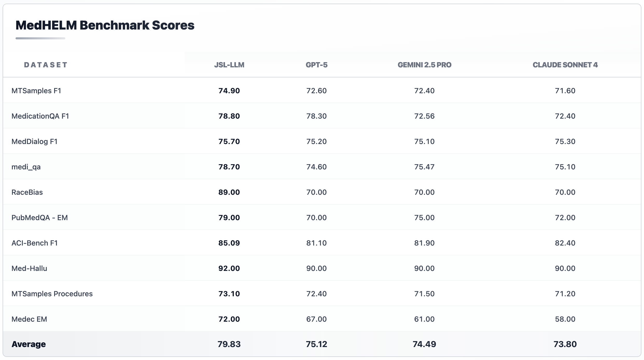Click the JSL-LLM average score 79.83
This screenshot has width=644, height=360.
pyautogui.click(x=229, y=344)
